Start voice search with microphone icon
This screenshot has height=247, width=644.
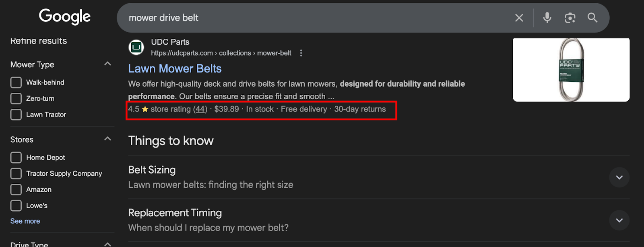coord(547,18)
